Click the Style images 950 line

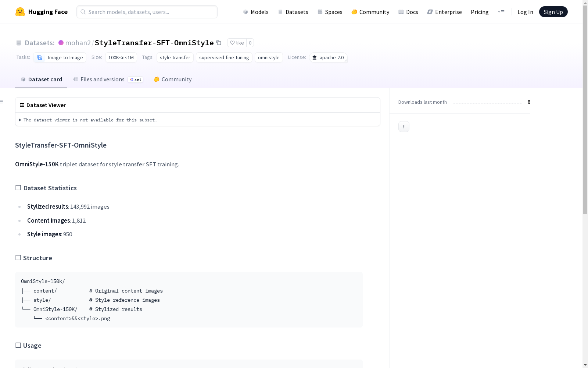tap(50, 234)
